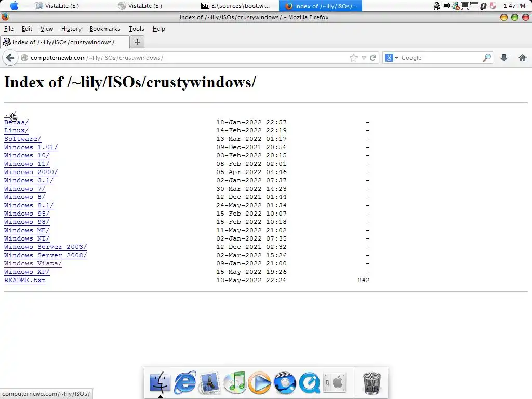Open a new tab with plus button
532x399 pixels.
point(137,42)
